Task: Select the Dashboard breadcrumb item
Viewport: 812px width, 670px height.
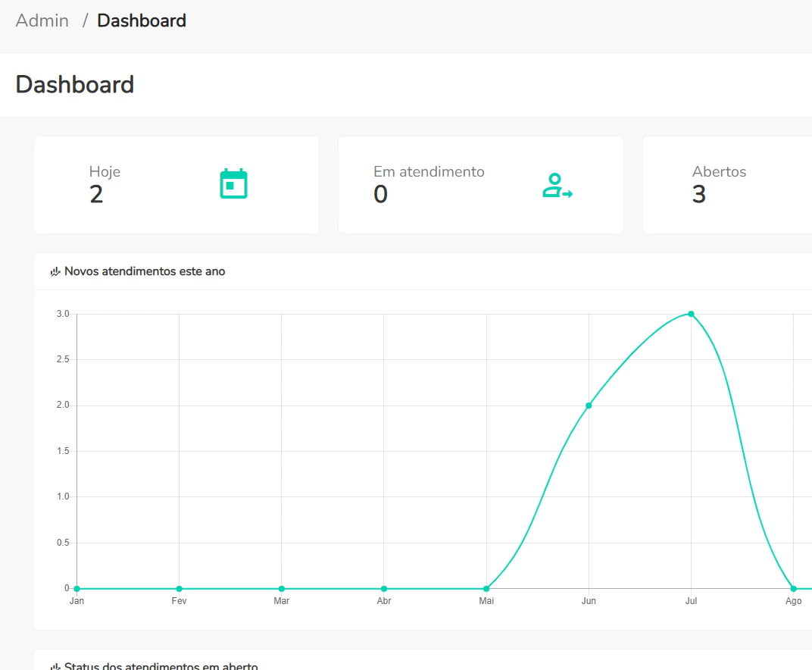Action: click(142, 20)
